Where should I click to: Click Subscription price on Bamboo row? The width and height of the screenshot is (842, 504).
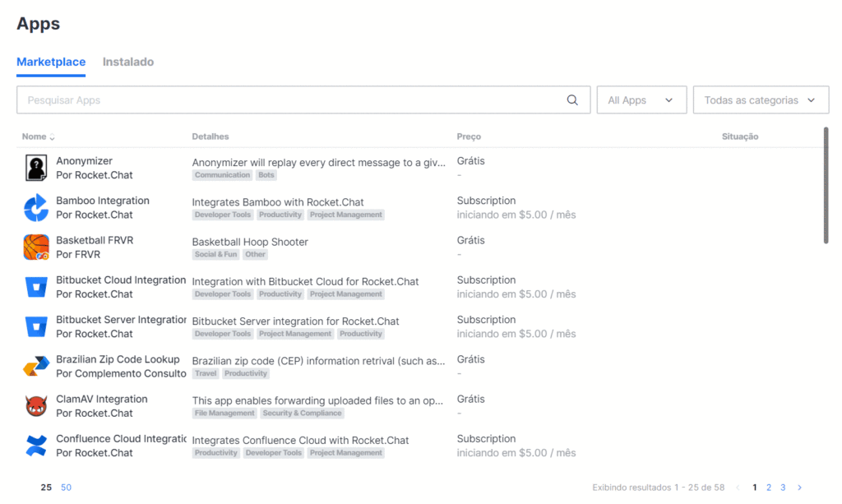point(486,201)
